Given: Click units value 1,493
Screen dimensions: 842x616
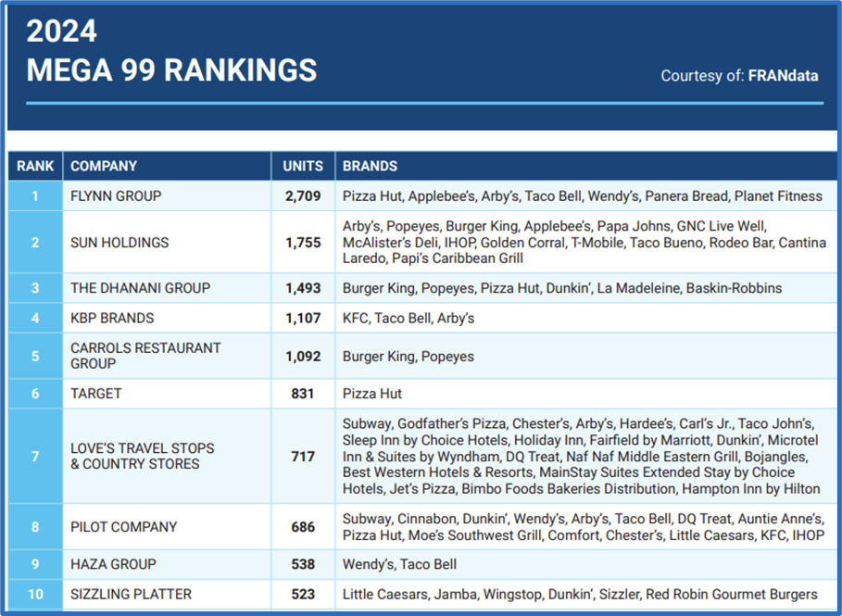Looking at the screenshot, I should pyautogui.click(x=303, y=288).
